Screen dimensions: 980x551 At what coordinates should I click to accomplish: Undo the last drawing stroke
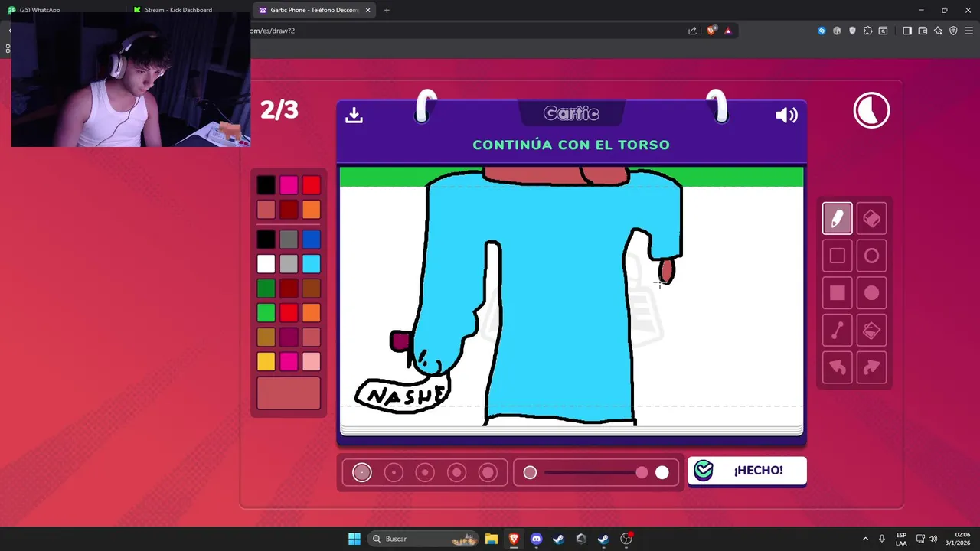point(837,368)
